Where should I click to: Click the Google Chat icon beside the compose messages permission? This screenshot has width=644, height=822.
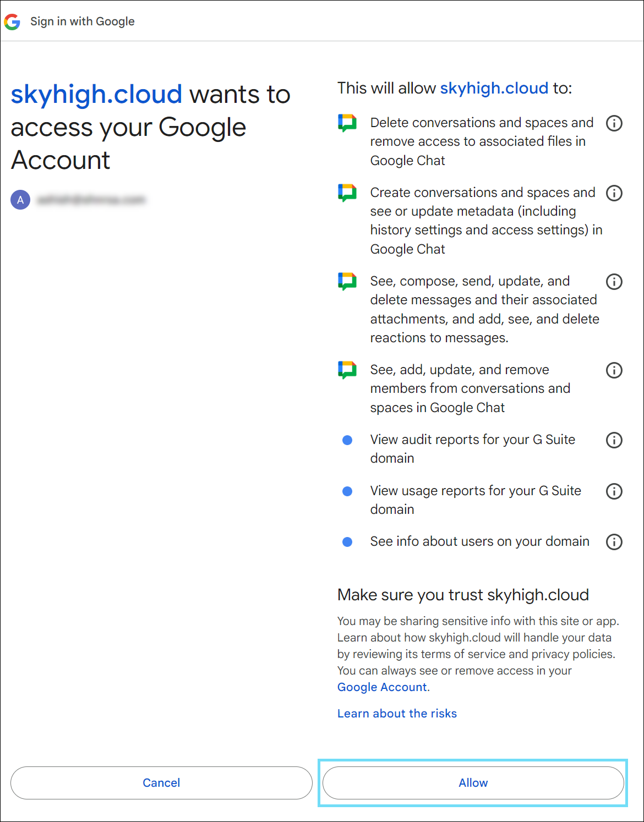[x=347, y=281]
